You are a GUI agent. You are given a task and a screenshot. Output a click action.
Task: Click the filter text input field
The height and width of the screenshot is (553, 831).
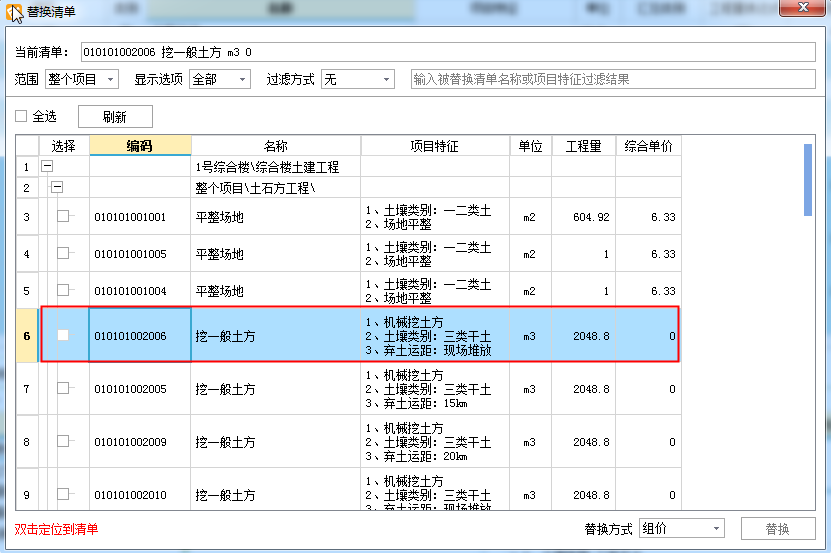(612, 79)
